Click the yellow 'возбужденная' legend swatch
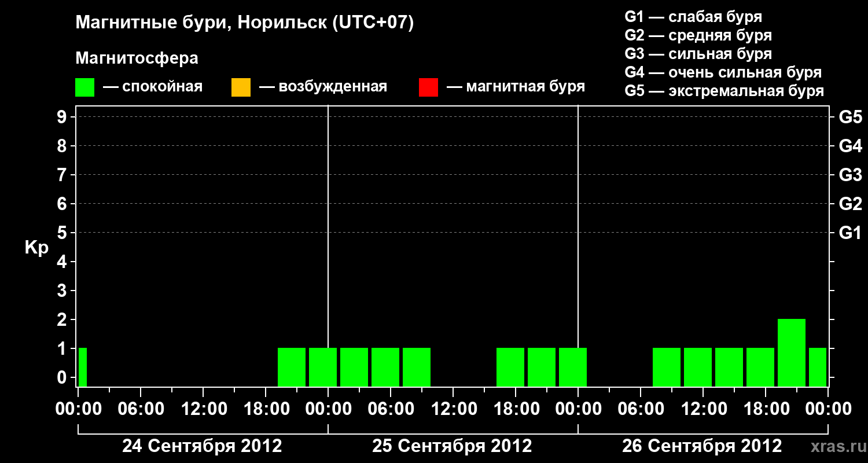 [x=241, y=87]
